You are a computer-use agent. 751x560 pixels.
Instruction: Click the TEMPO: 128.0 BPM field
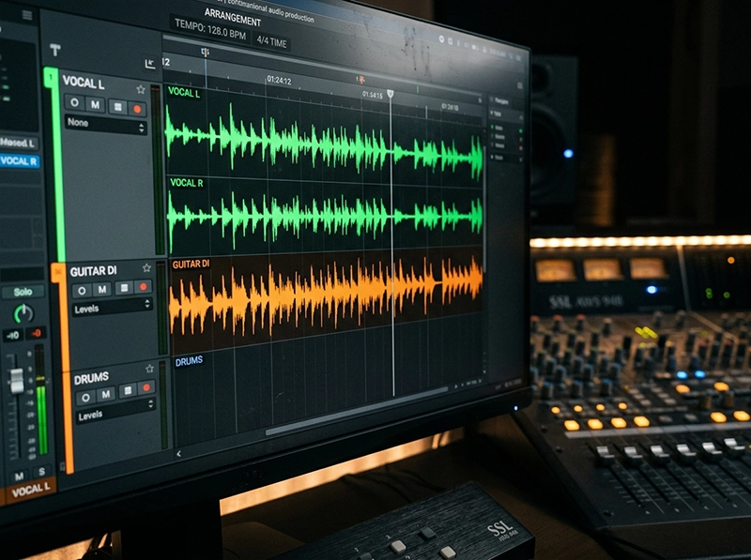(x=209, y=30)
